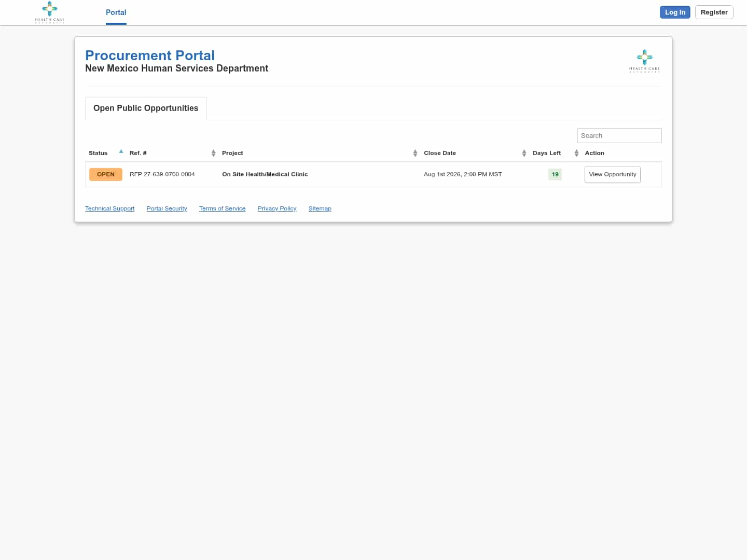This screenshot has width=747, height=560.
Task: Open the Terms of Service link
Action: pyautogui.click(x=222, y=208)
